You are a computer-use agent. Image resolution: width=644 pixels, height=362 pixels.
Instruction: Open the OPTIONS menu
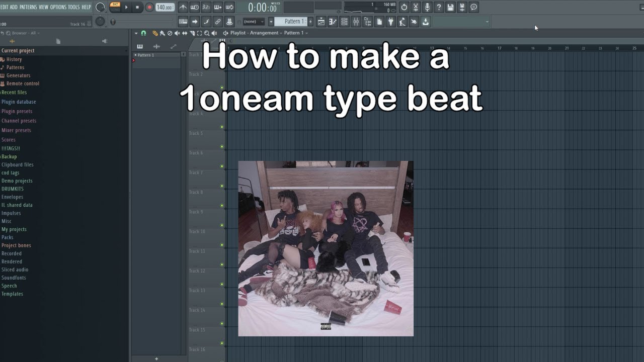58,7
